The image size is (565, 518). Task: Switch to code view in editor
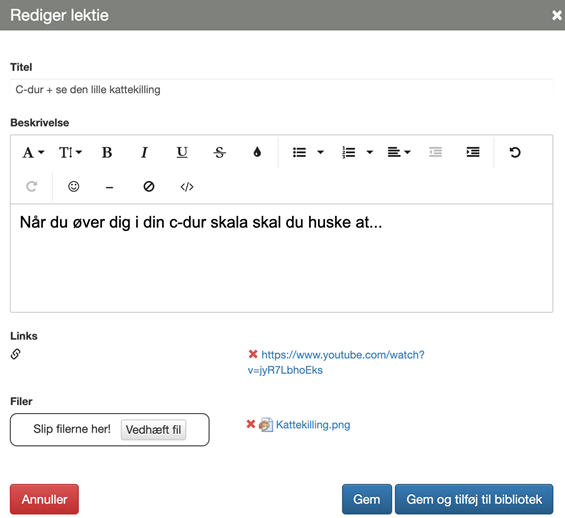187,187
